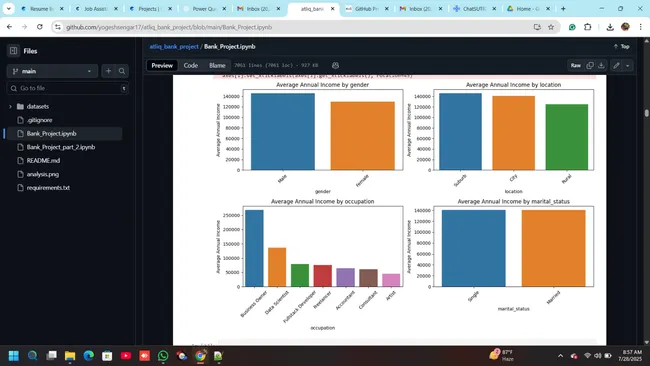Open the edit options dropdown arrow
Screen dimensions: 650x366
[628, 65]
